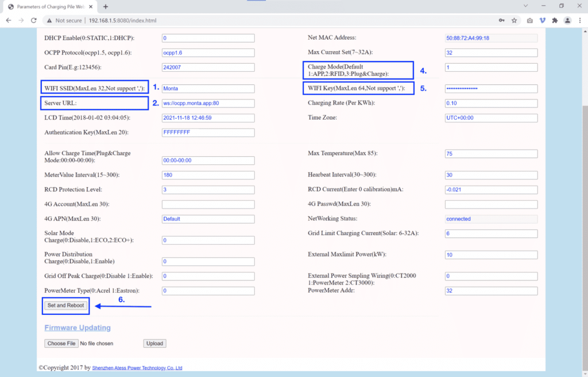Open the browser profile avatar
The height and width of the screenshot is (377, 588).
pos(567,20)
